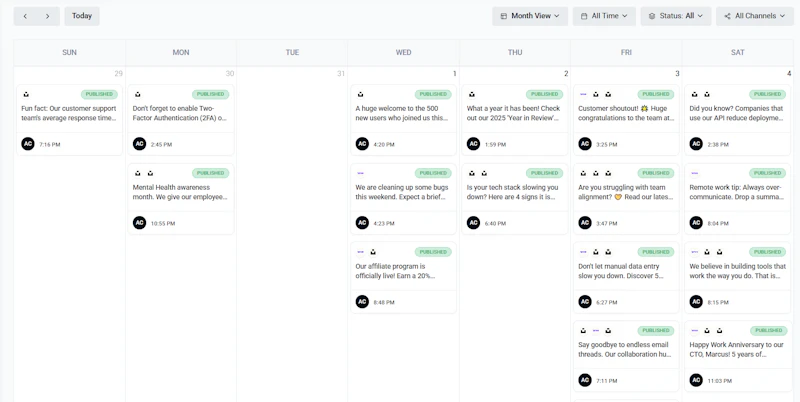
Task: Go to the next month arrow
Action: click(x=48, y=16)
